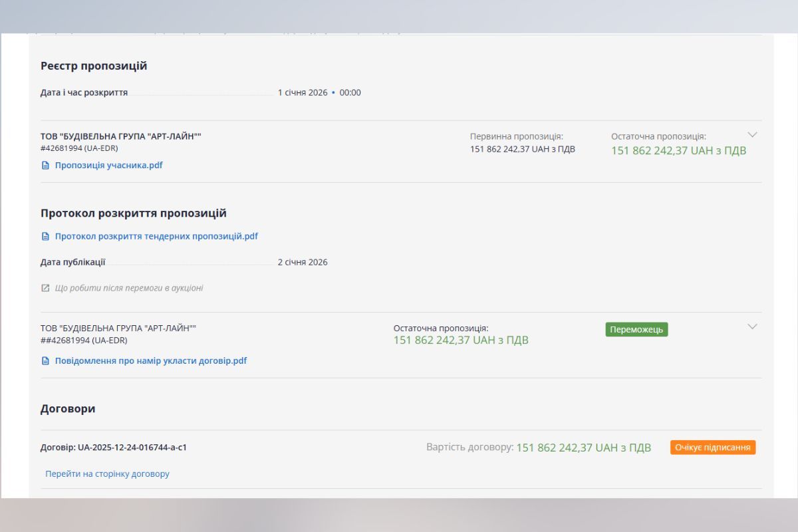Image resolution: width=798 pixels, height=532 pixels.
Task: Click Первинна пропозиція amount value
Action: [522, 150]
